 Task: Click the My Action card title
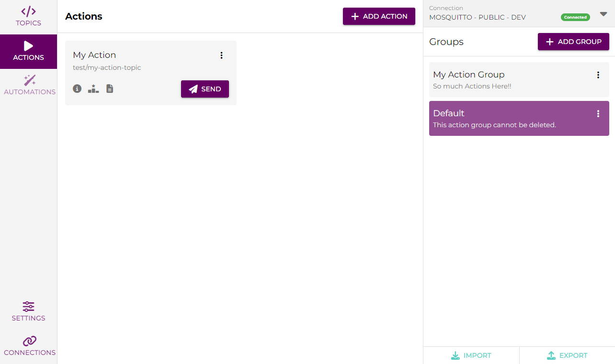[94, 55]
